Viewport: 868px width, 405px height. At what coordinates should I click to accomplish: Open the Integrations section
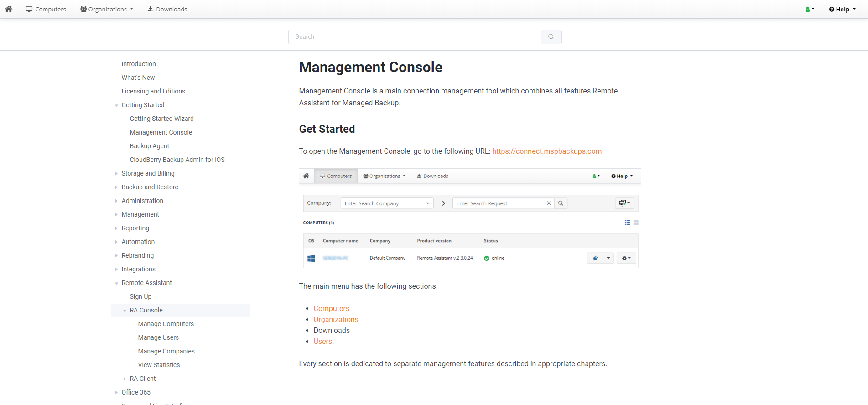tap(138, 269)
